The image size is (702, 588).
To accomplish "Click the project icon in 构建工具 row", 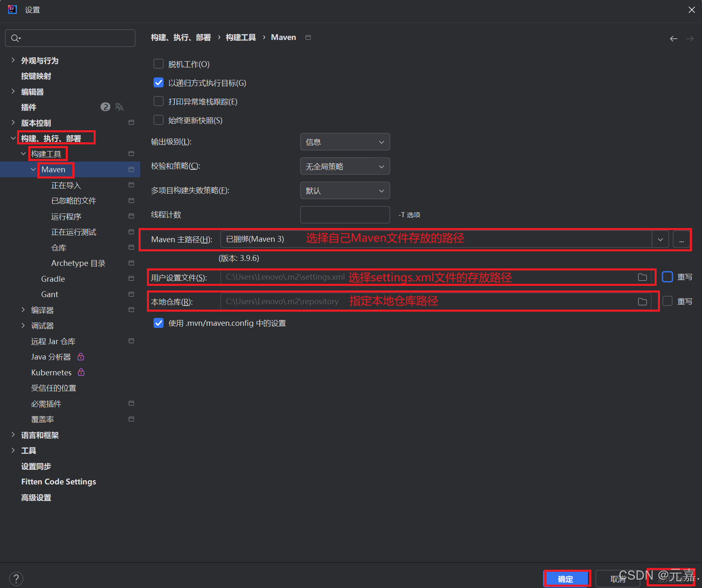I will click(131, 154).
